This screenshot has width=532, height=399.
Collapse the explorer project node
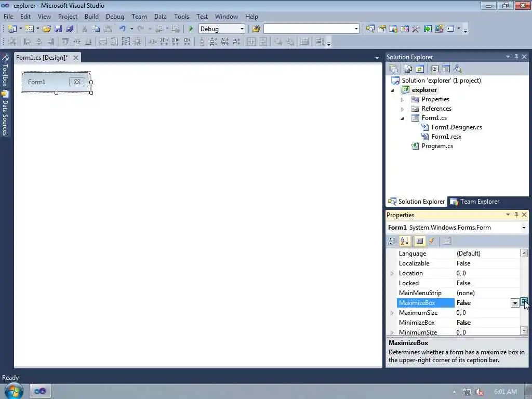393,90
